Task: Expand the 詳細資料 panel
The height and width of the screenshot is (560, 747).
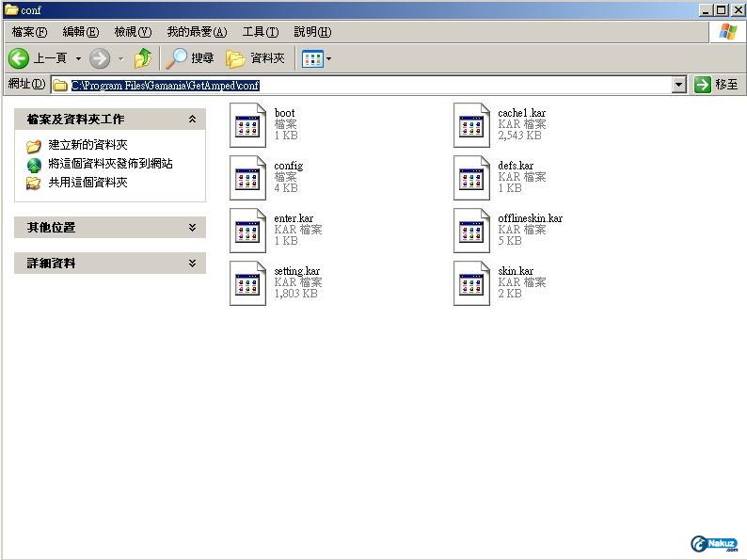Action: (192, 264)
